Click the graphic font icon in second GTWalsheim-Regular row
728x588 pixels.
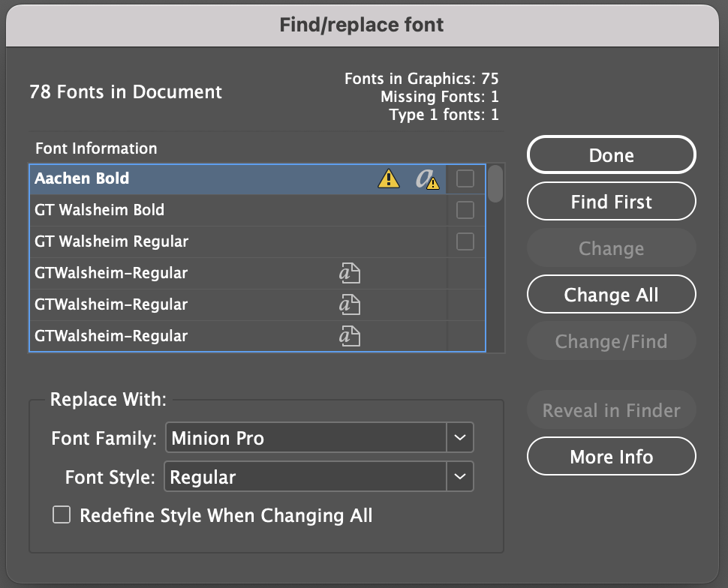pos(349,304)
